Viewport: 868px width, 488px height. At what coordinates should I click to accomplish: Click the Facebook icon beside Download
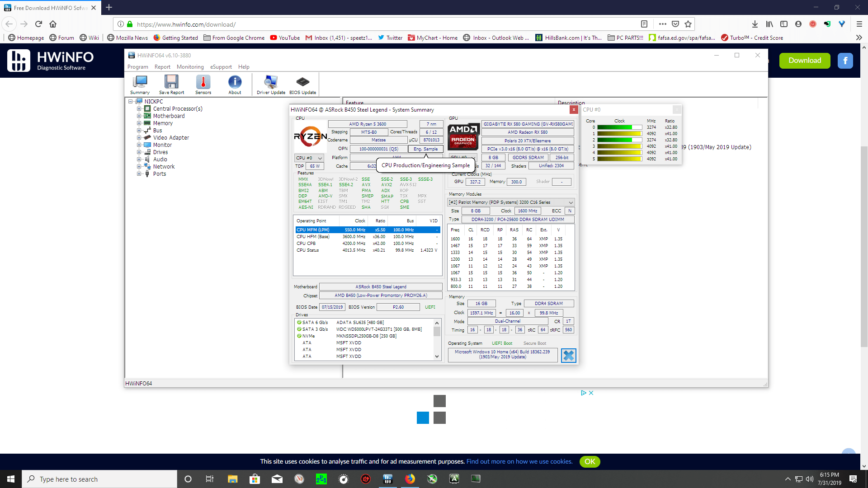click(845, 61)
